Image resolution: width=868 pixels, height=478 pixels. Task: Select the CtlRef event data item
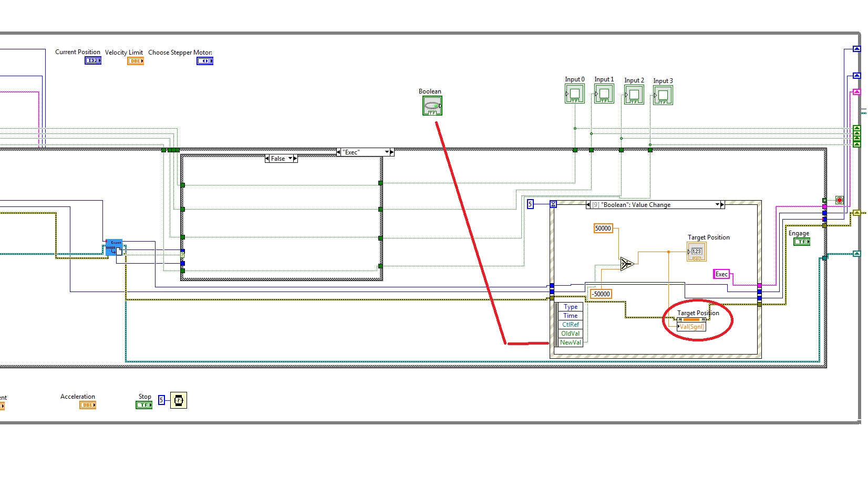tap(571, 325)
